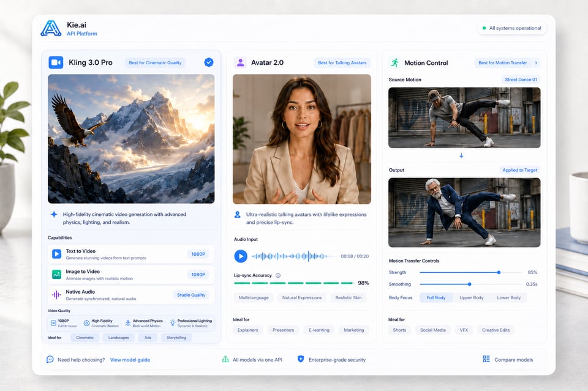588x391 pixels.
Task: Open the eagle mountain video preview
Action: [x=131, y=139]
